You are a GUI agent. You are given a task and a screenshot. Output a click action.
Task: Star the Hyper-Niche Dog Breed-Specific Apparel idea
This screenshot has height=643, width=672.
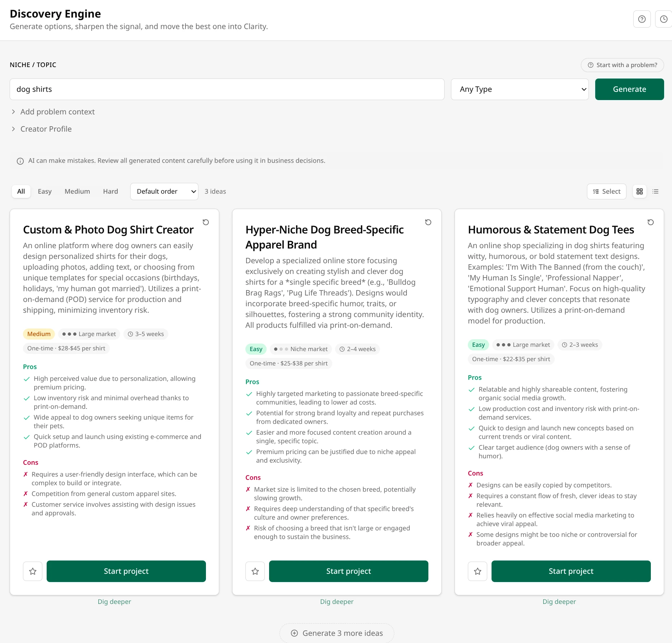click(x=255, y=571)
